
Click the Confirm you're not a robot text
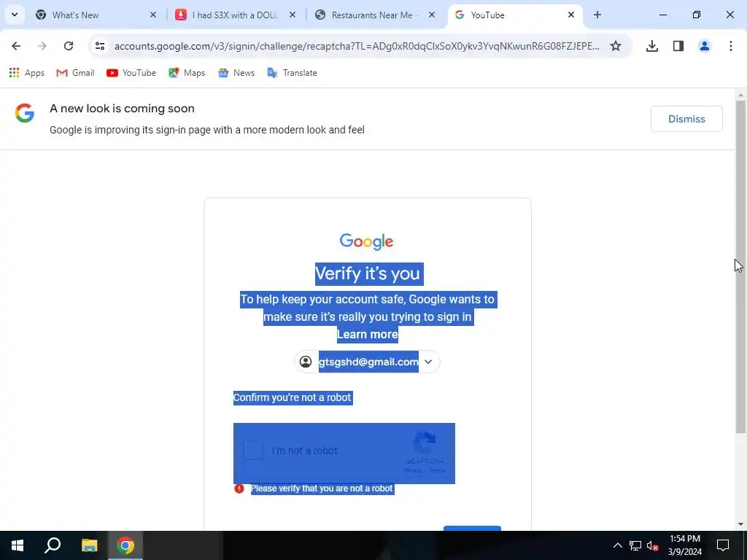pyautogui.click(x=292, y=397)
